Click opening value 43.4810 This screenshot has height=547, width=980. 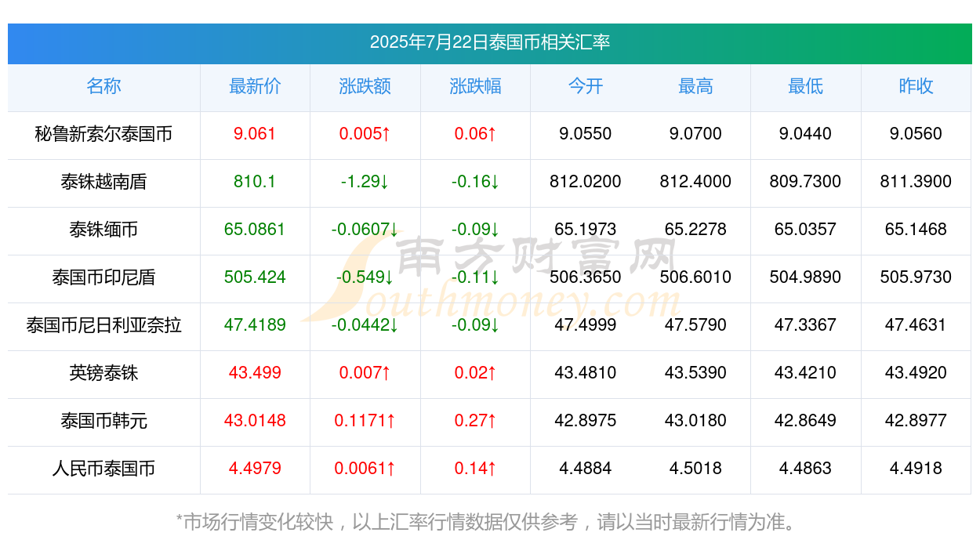point(586,373)
